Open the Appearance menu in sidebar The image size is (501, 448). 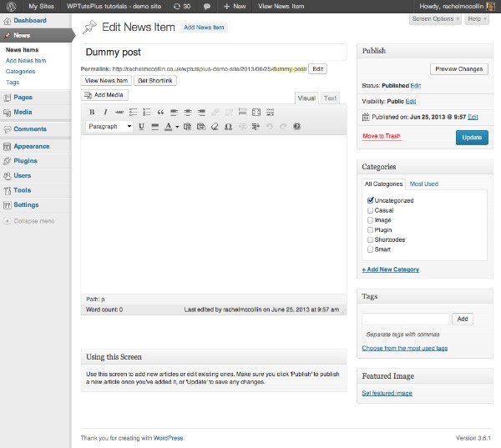coord(32,146)
